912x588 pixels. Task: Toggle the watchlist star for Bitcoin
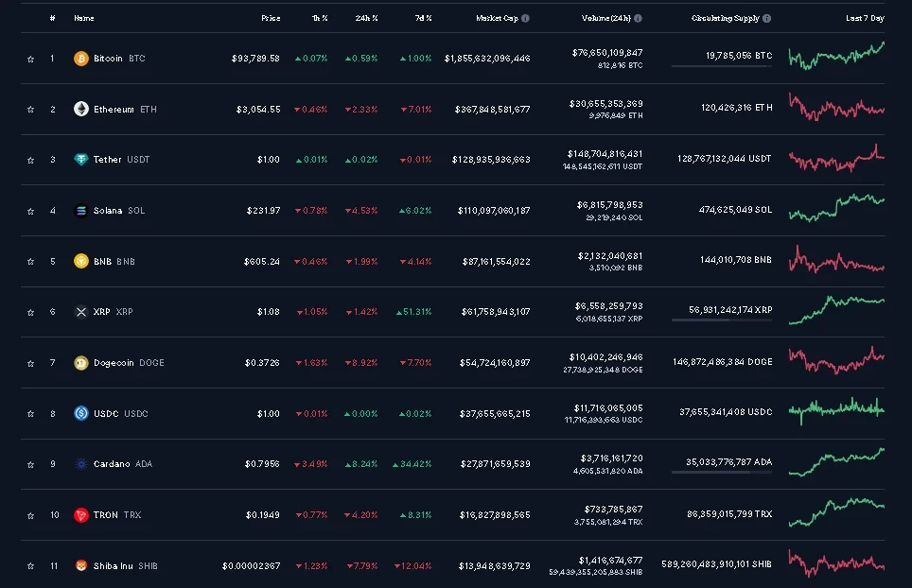(30, 59)
